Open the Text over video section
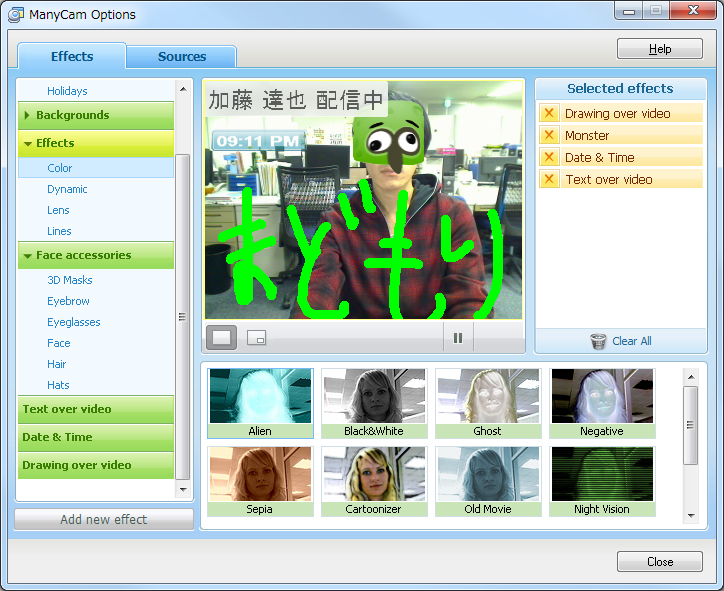724x591 pixels. (x=96, y=409)
